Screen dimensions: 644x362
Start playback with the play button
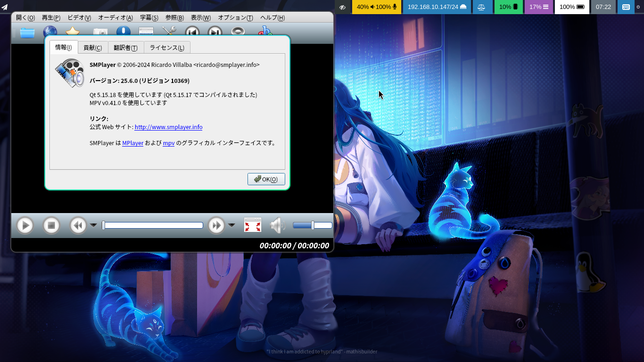coord(25,225)
